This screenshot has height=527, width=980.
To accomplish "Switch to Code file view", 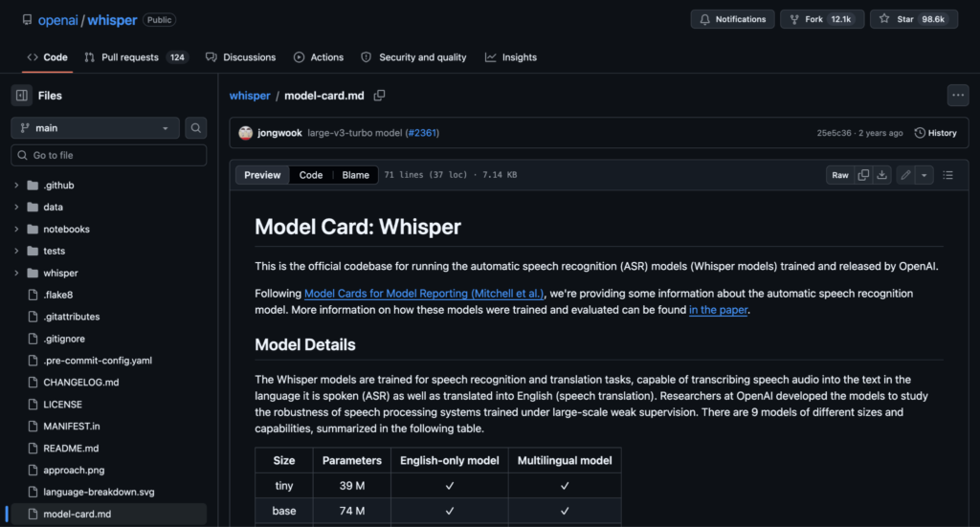I will (x=311, y=175).
